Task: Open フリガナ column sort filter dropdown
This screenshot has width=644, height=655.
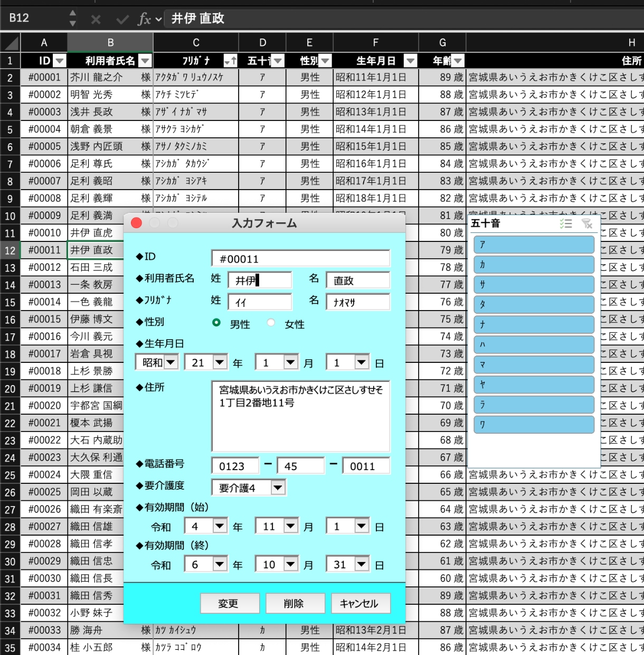Action: pyautogui.click(x=231, y=61)
